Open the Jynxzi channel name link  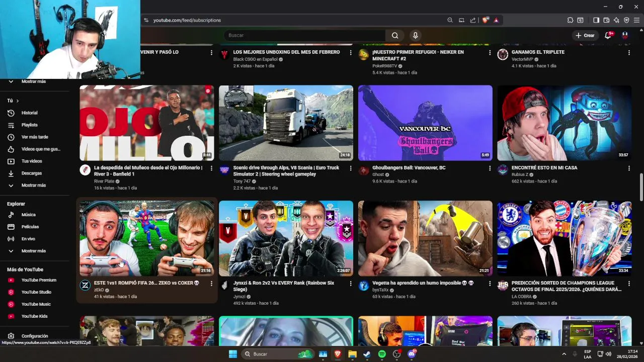pyautogui.click(x=239, y=297)
